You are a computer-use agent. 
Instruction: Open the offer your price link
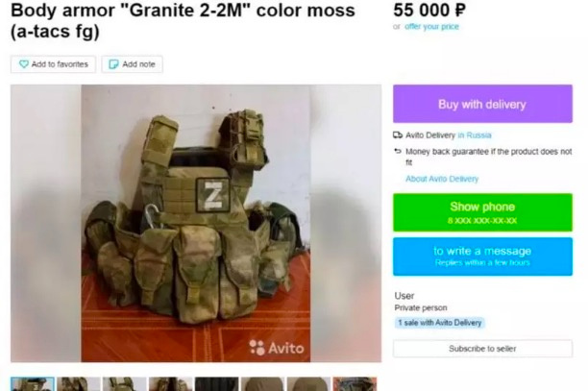click(x=431, y=27)
